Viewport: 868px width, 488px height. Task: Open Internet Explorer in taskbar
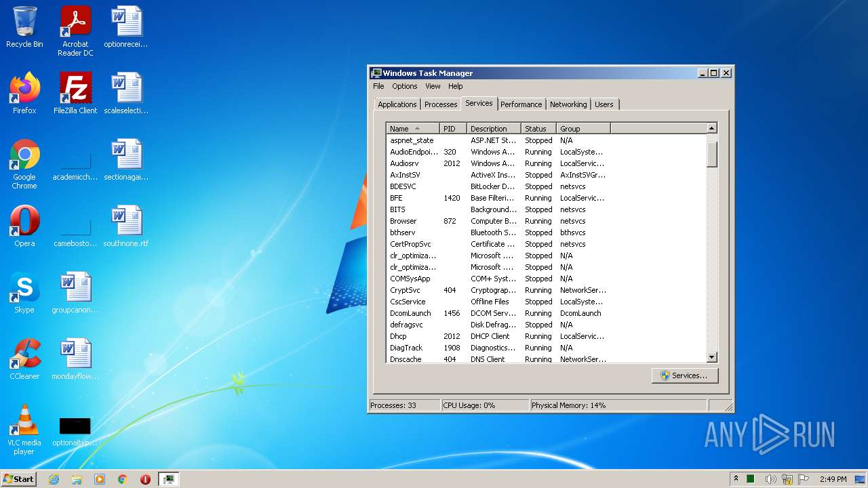click(x=54, y=479)
